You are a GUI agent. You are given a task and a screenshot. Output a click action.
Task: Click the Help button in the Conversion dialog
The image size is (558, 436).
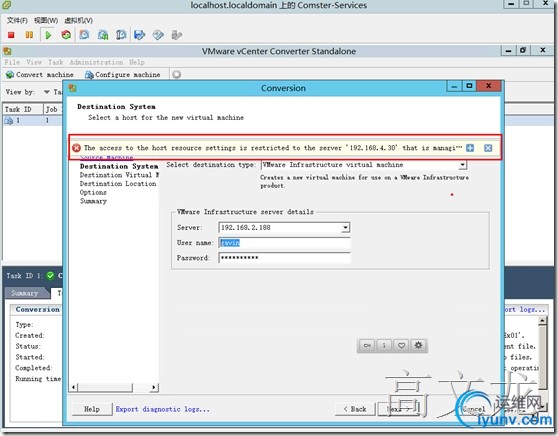[x=92, y=409]
